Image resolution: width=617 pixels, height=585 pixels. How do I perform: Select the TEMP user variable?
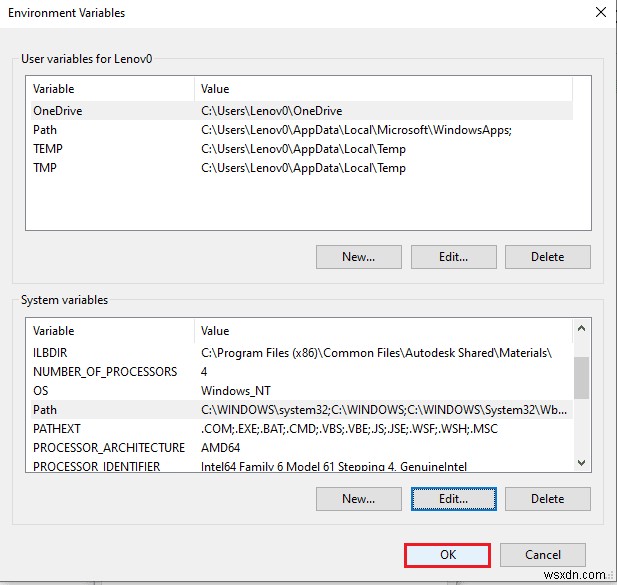[302, 149]
